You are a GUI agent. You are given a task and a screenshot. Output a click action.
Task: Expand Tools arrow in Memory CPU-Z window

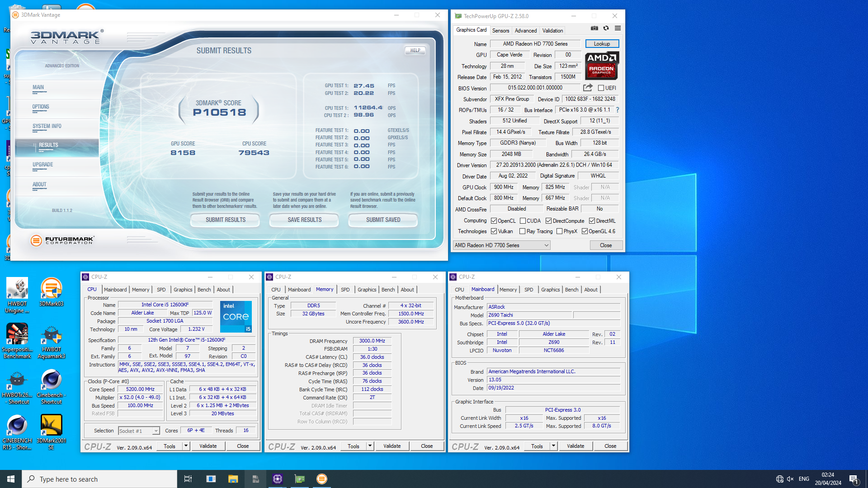(x=370, y=446)
